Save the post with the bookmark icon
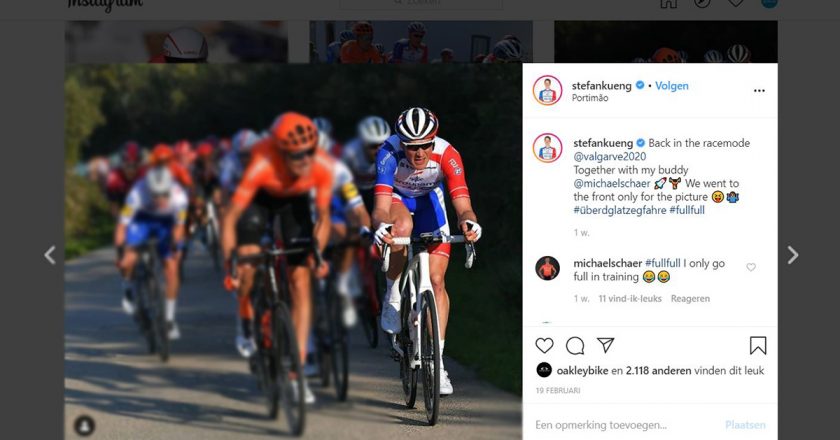840x440 pixels. coord(758,346)
